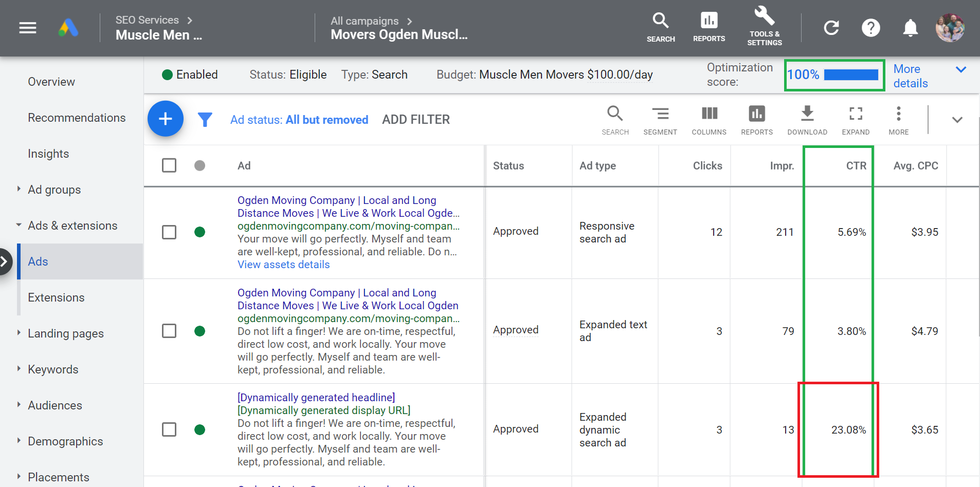This screenshot has width=980, height=487.
Task: Expand the side panel arrow at left edge
Action: [5, 261]
